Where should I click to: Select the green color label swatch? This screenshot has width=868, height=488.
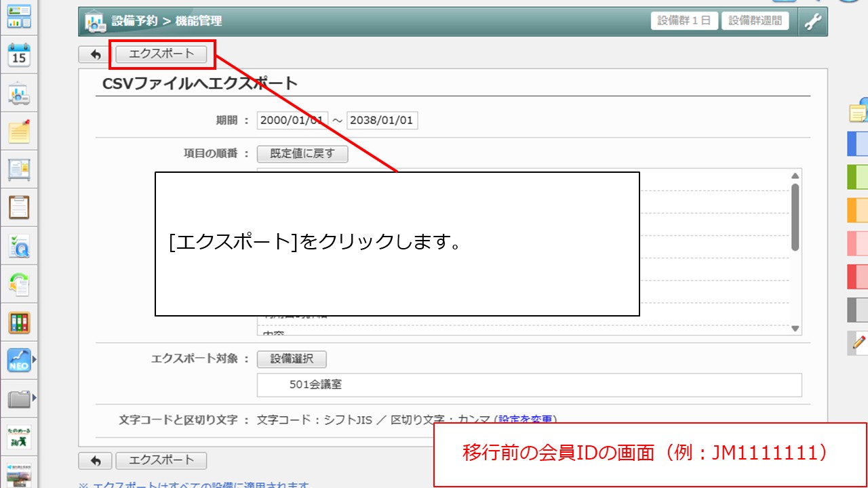858,177
